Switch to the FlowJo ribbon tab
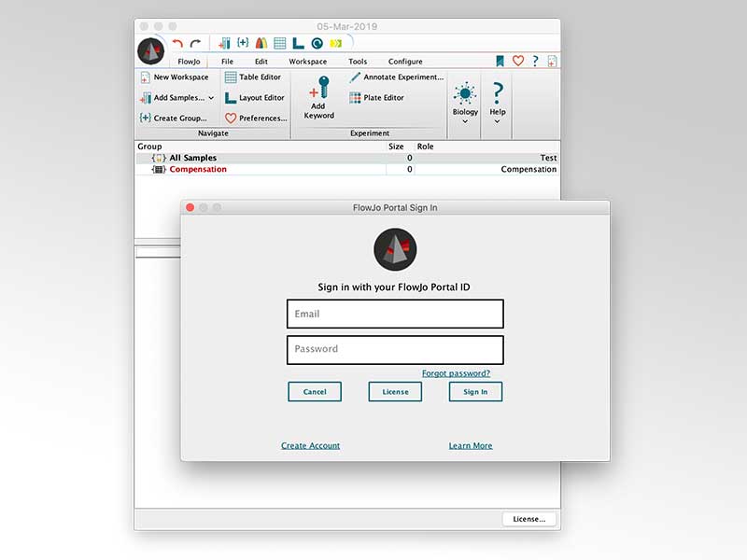 tap(189, 62)
